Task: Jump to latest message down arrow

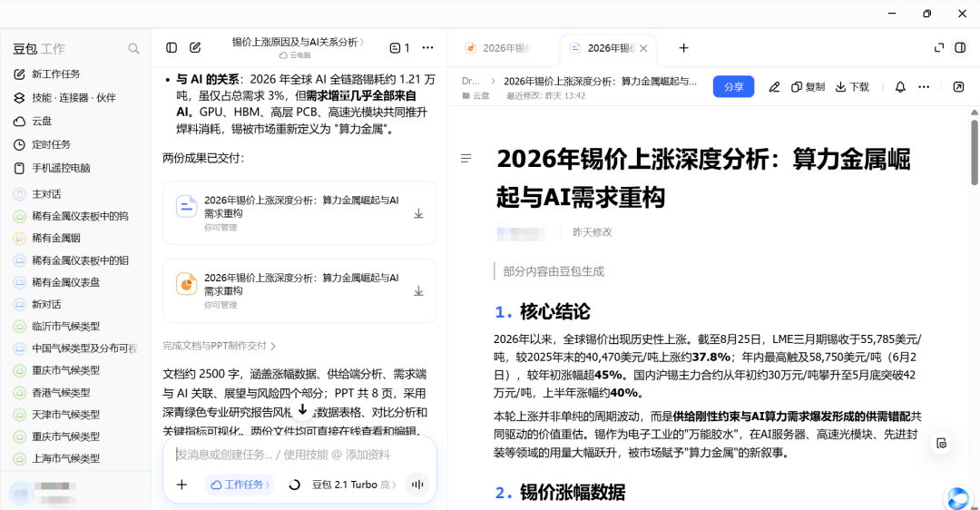Action: point(302,410)
